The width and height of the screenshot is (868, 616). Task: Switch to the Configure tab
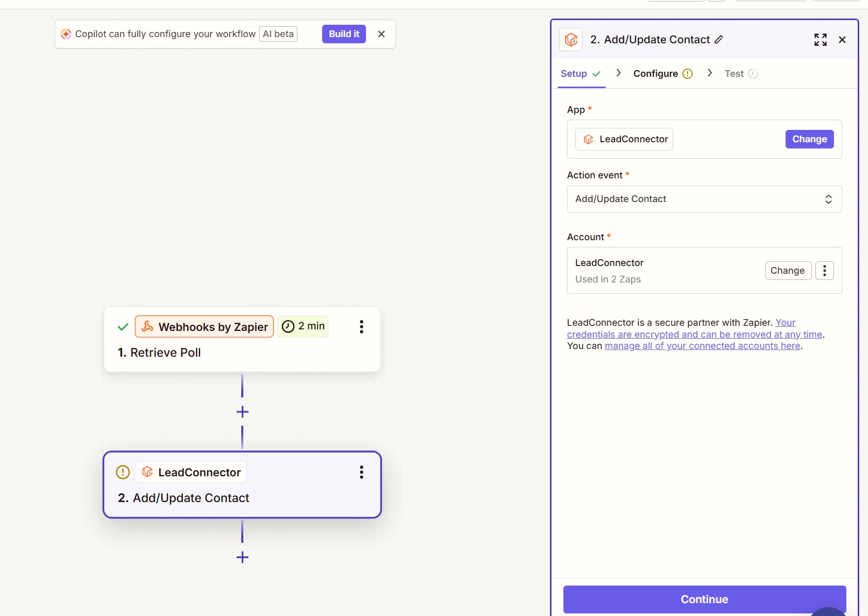(x=663, y=74)
